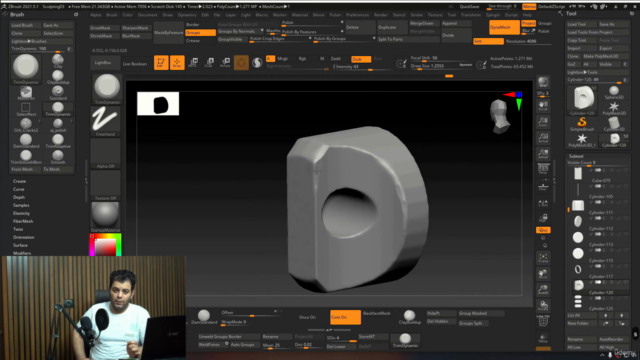The width and height of the screenshot is (640, 360).
Task: Select the Standard brush icon
Action: (x=58, y=93)
